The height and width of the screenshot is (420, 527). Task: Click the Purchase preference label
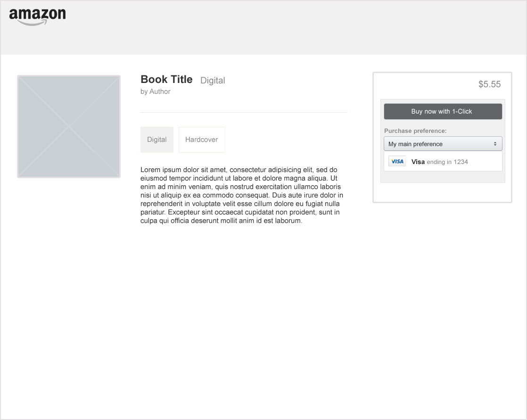(415, 131)
